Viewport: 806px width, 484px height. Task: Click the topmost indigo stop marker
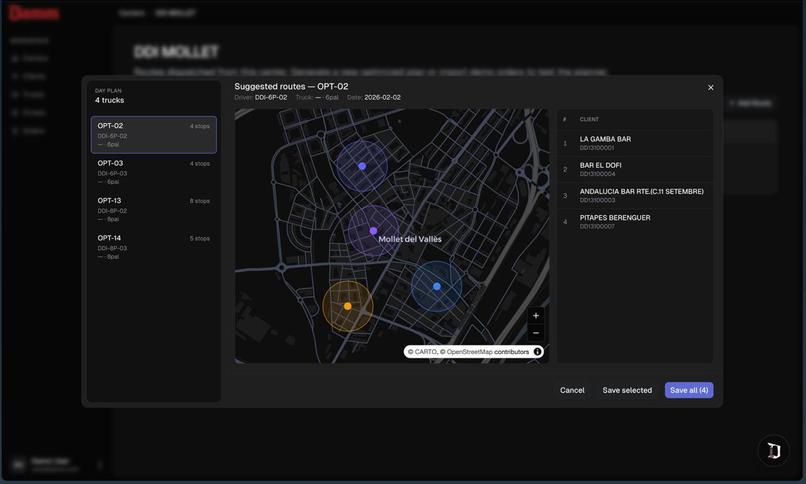tap(362, 166)
